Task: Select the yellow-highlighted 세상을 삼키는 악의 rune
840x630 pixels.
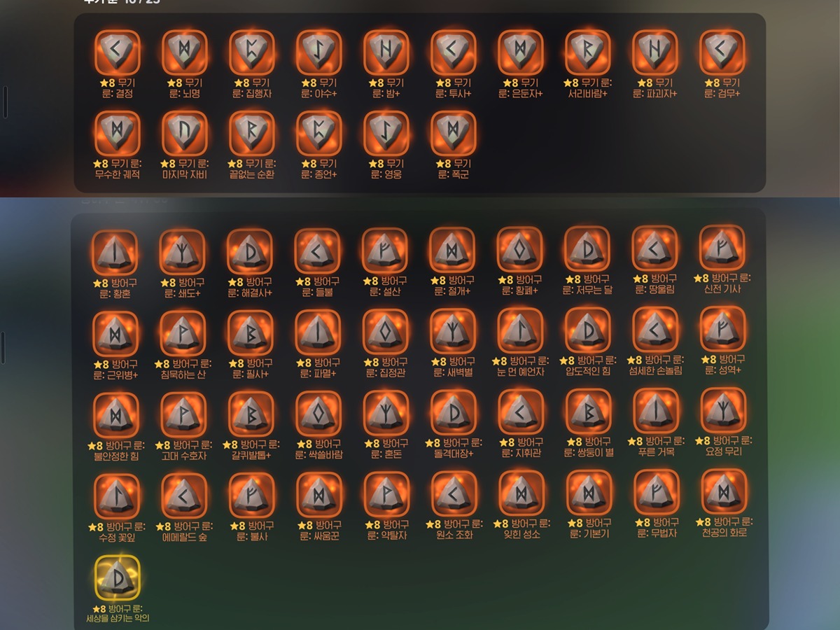Action: [x=118, y=577]
